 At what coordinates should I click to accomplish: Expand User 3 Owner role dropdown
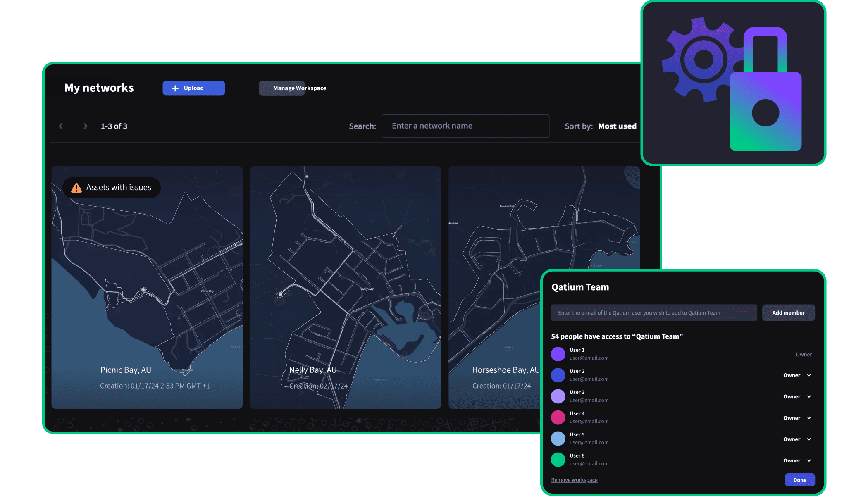point(809,397)
